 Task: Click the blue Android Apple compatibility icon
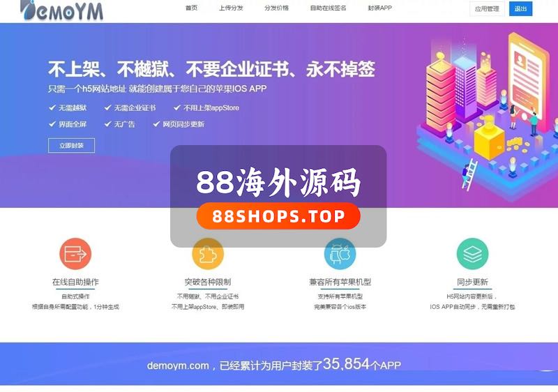pyautogui.click(x=340, y=254)
